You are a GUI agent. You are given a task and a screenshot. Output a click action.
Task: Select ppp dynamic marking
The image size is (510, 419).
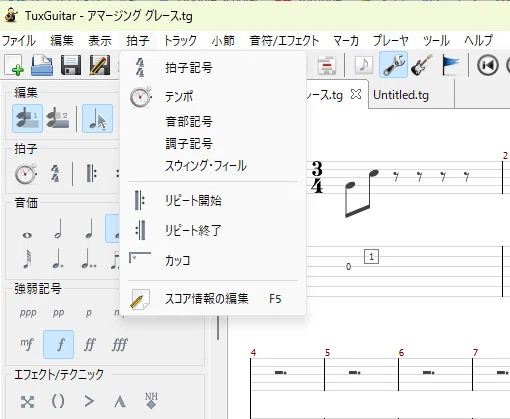pos(28,313)
